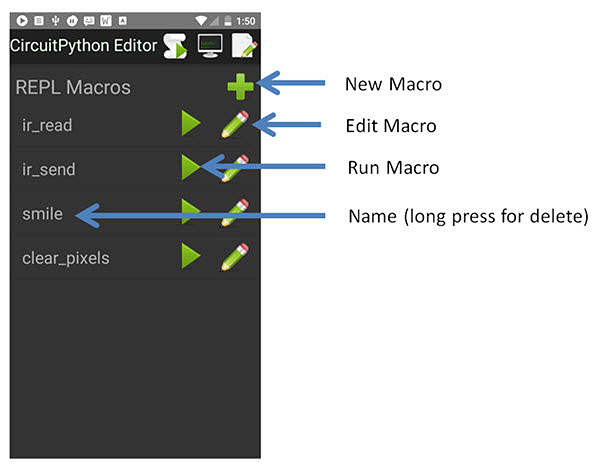Click the REPL Macros heading
Image resolution: width=600 pixels, height=473 pixels.
pos(73,87)
